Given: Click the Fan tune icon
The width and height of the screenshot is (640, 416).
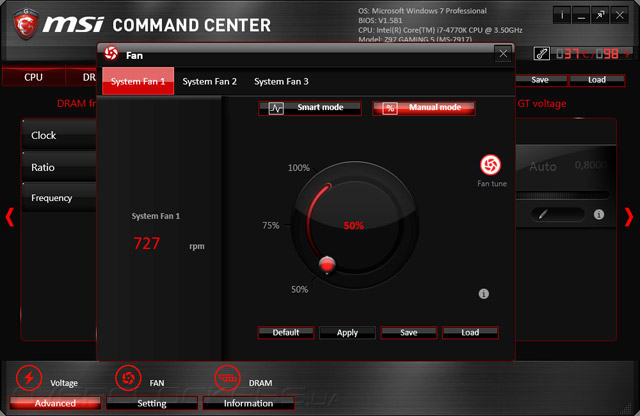Looking at the screenshot, I should coord(490,165).
